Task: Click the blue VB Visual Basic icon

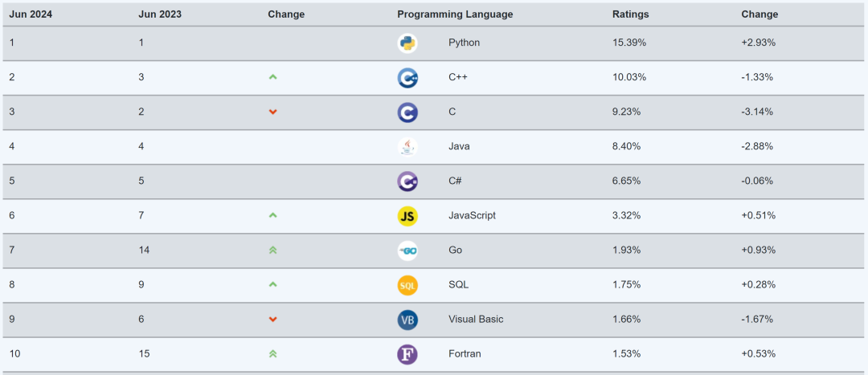Action: coord(407,320)
